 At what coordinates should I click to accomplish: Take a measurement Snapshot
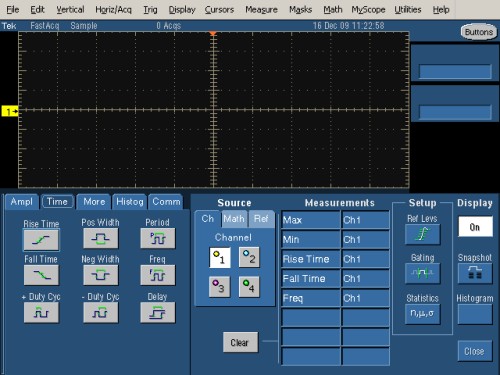(475, 273)
